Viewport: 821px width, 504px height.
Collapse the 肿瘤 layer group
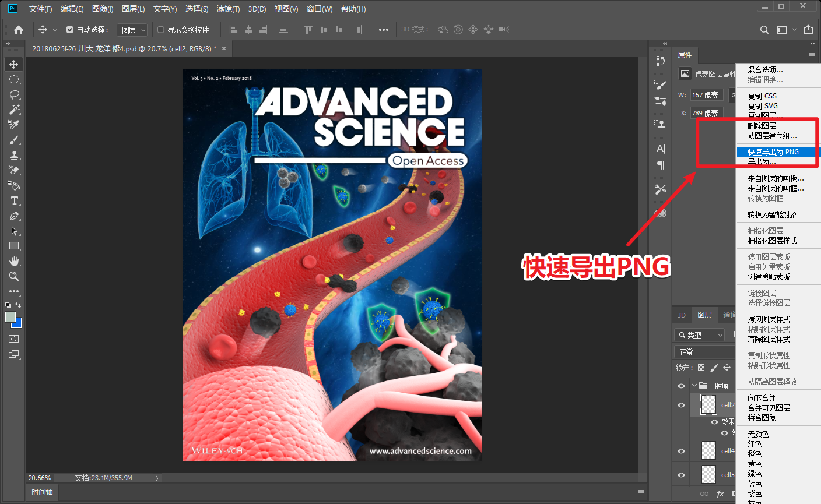point(694,386)
